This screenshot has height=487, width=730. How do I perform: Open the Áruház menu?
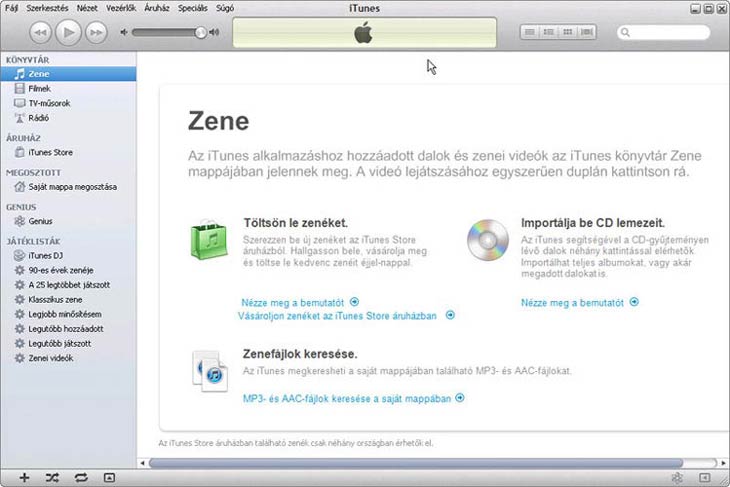[x=157, y=8]
